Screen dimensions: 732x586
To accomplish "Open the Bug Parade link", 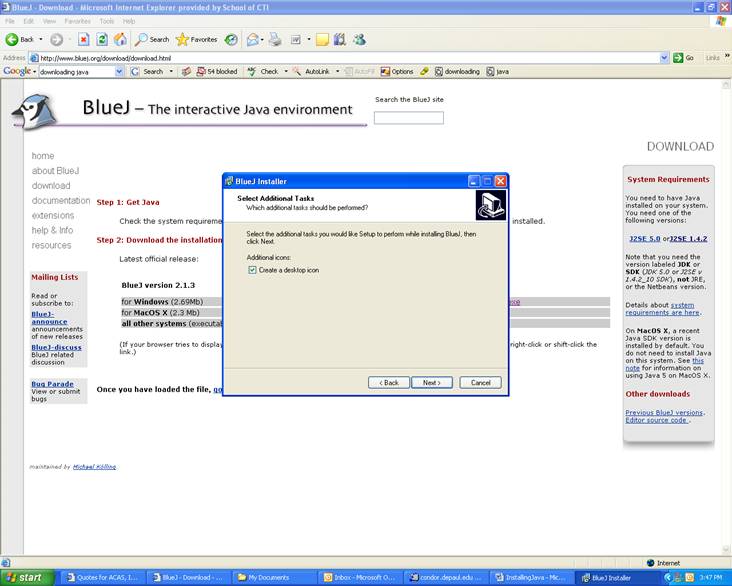I will tap(52, 384).
